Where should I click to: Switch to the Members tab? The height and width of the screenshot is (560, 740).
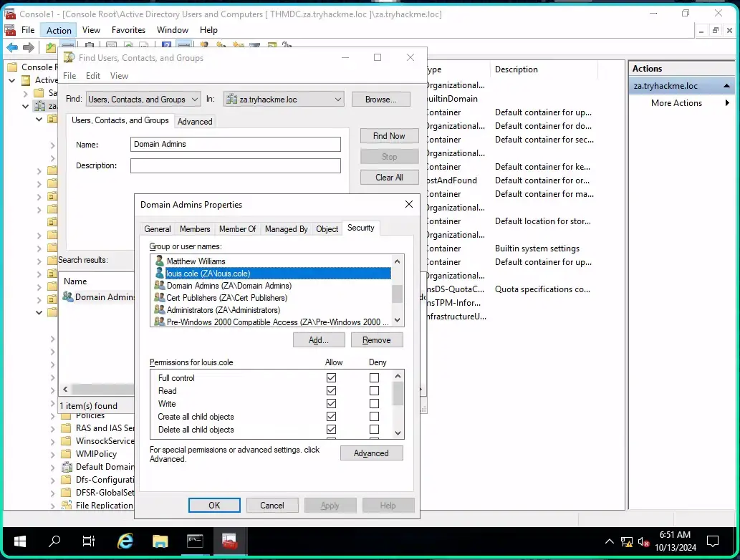pyautogui.click(x=195, y=229)
